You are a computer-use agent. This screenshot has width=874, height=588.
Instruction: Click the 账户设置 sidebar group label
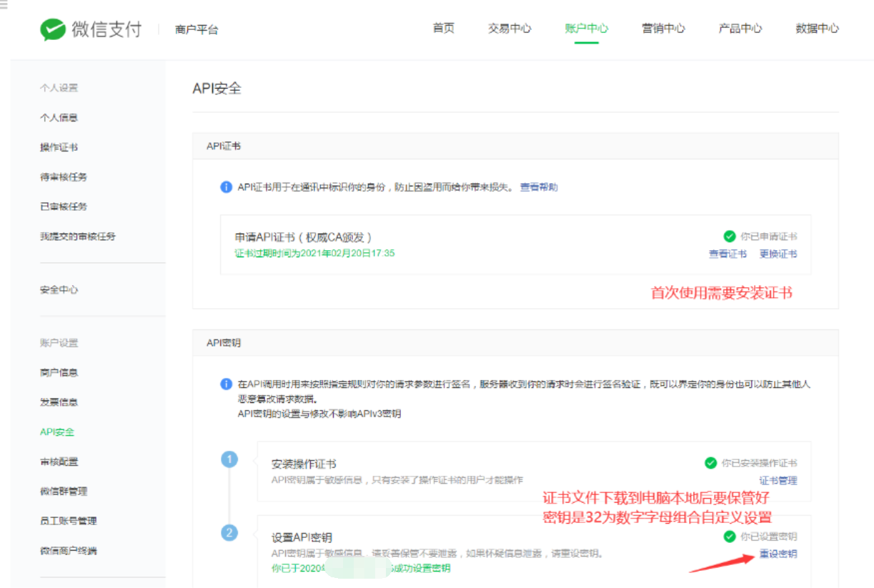59,343
